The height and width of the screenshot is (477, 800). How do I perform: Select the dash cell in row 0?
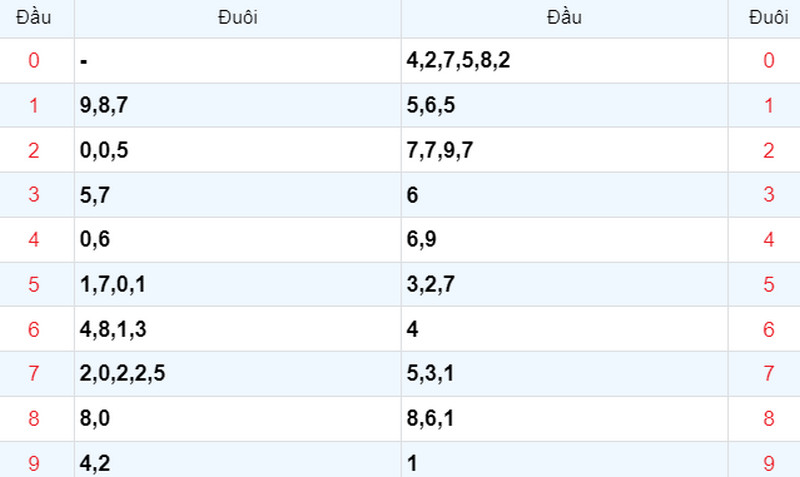[x=238, y=60]
